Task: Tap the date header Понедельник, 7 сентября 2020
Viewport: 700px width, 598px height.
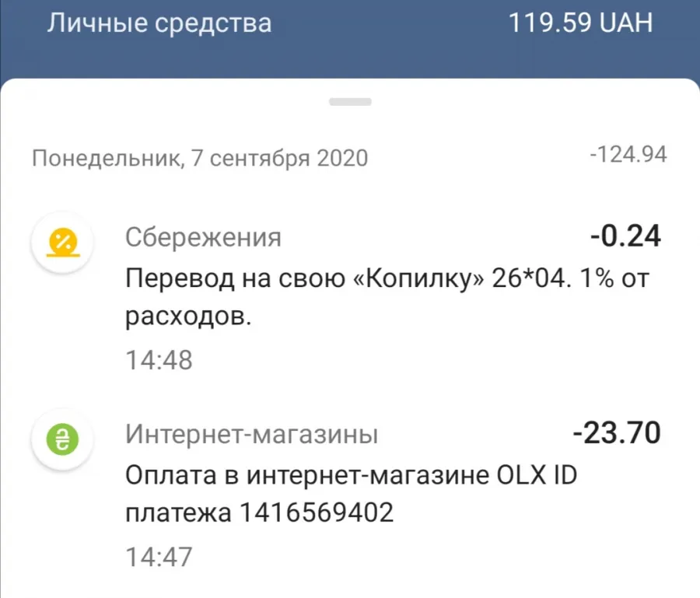Action: tap(200, 158)
